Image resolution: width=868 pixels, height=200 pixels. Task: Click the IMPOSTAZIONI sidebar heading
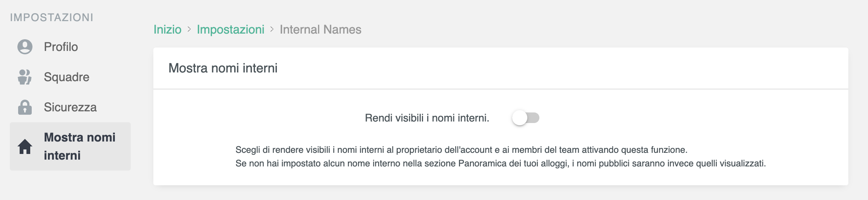52,17
